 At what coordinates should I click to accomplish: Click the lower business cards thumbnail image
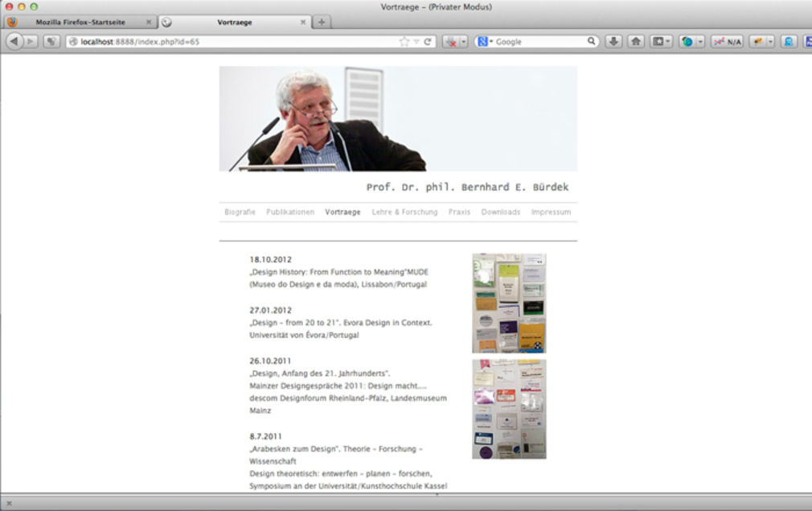click(x=509, y=410)
